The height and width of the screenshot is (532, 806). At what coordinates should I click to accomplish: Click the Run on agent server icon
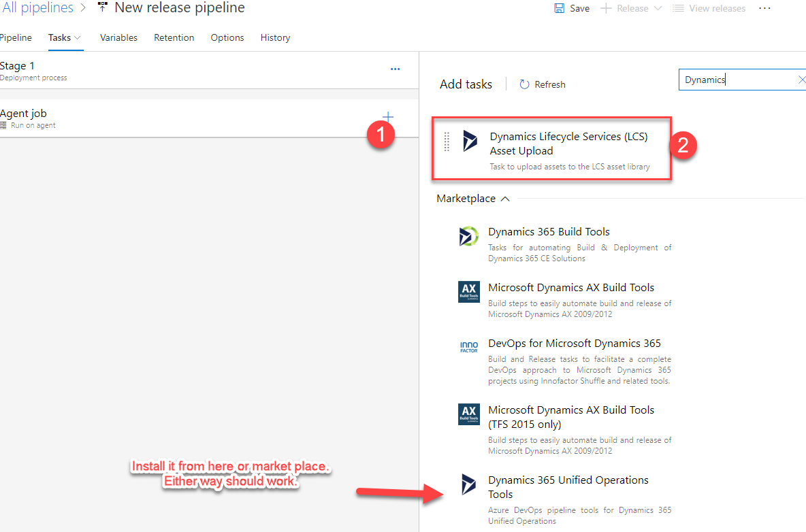click(x=3, y=125)
